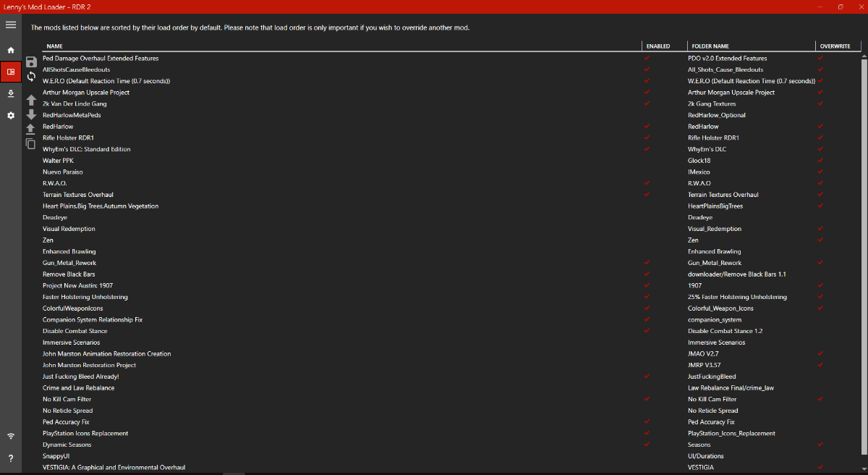Refresh the mod list
The image size is (868, 475).
click(x=31, y=76)
